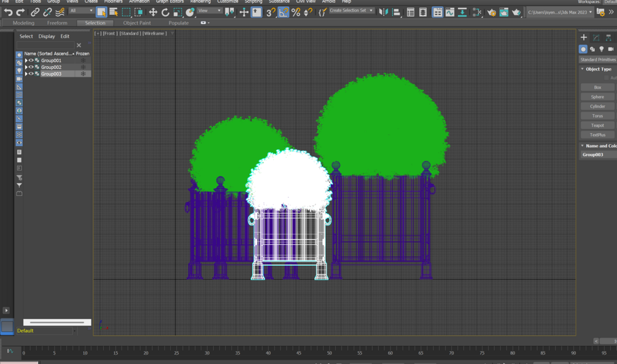Toggle the Scene Explorer icon
This screenshot has height=364, width=617.
pos(411,12)
